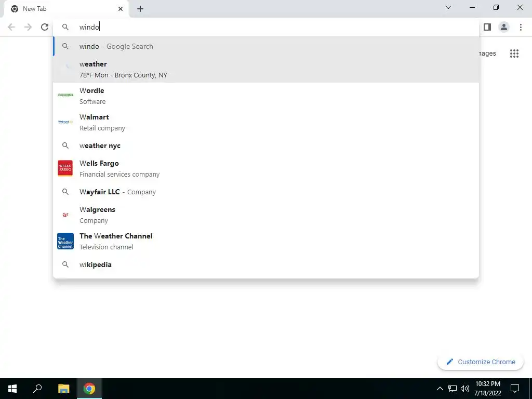This screenshot has height=399, width=532.
Task: Minimize the Chrome window
Action: click(x=472, y=7)
